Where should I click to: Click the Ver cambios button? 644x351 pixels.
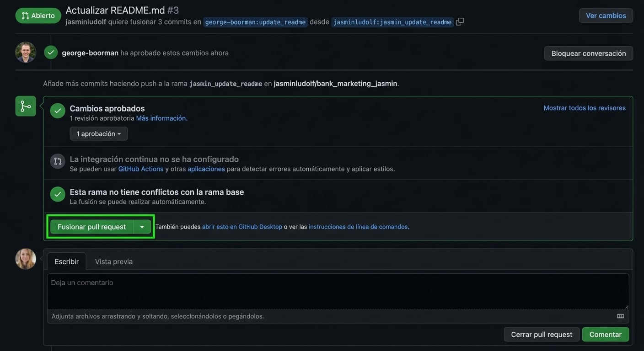click(606, 16)
